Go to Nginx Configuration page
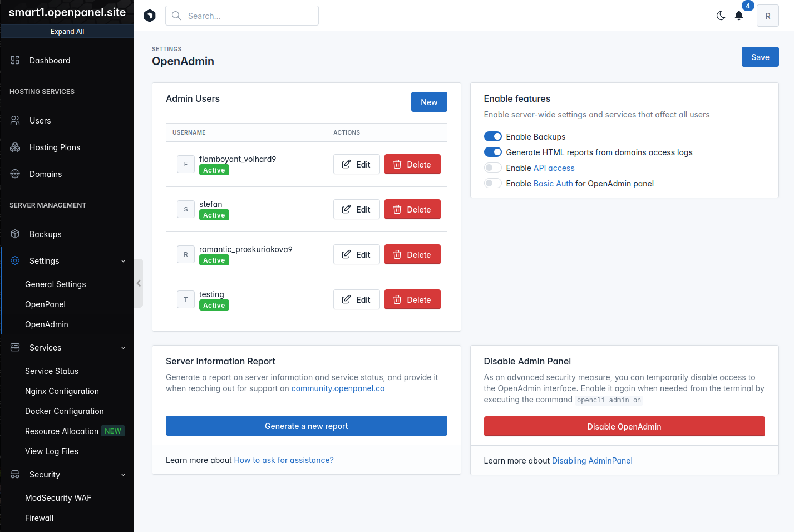 click(x=62, y=391)
